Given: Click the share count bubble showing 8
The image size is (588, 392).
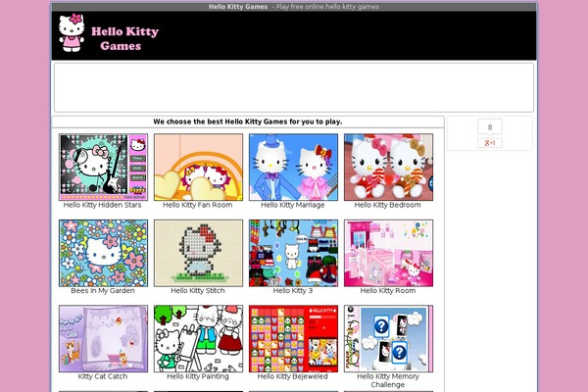Looking at the screenshot, I should click(x=490, y=127).
